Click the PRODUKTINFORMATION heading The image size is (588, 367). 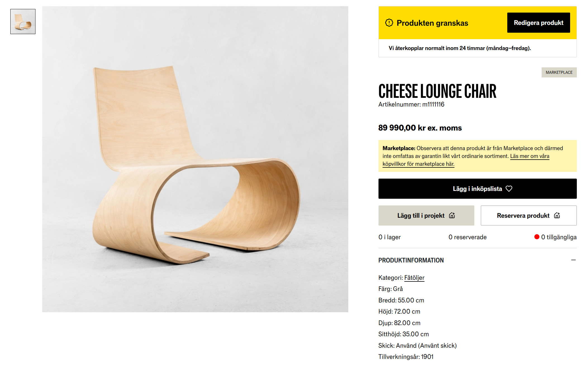coord(411,260)
